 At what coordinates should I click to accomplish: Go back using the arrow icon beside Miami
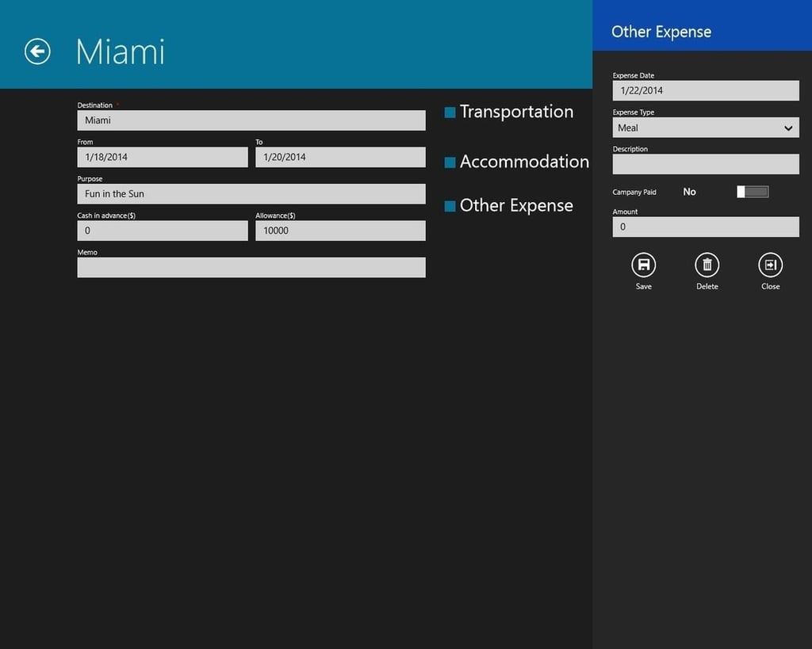pos(37,52)
